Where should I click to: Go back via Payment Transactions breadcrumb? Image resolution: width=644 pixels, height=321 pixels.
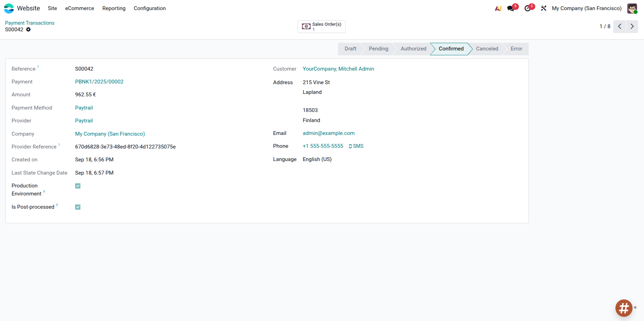point(30,23)
